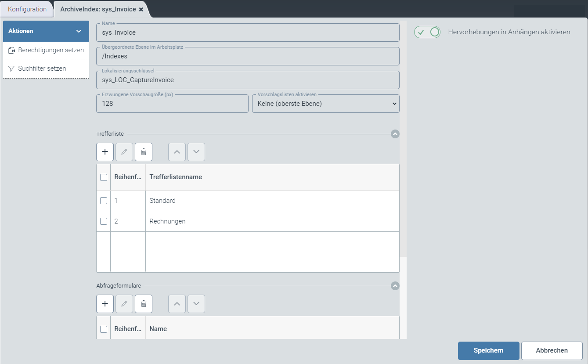The height and width of the screenshot is (364, 588).
Task: Collapse the Aktionen panel
Action: (x=79, y=31)
